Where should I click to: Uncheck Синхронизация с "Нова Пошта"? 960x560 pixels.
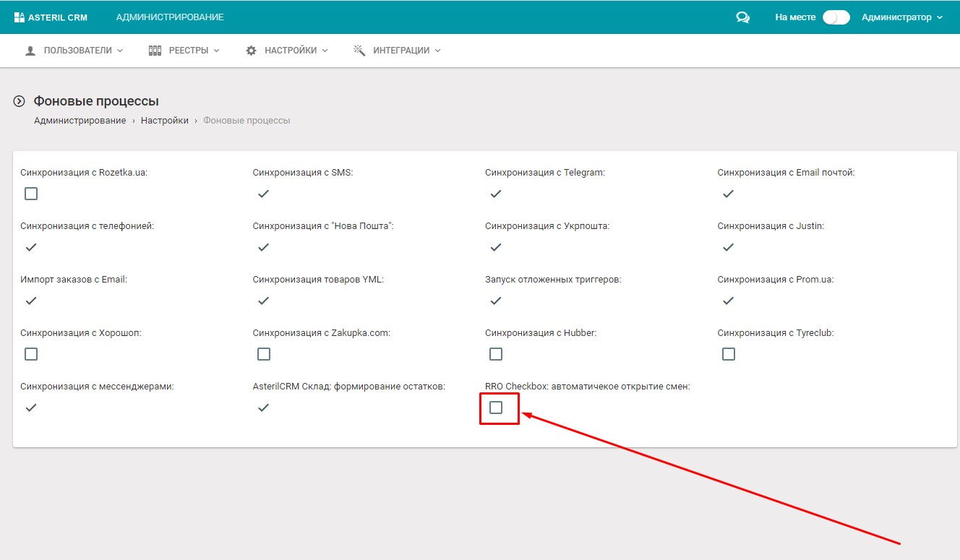[264, 247]
